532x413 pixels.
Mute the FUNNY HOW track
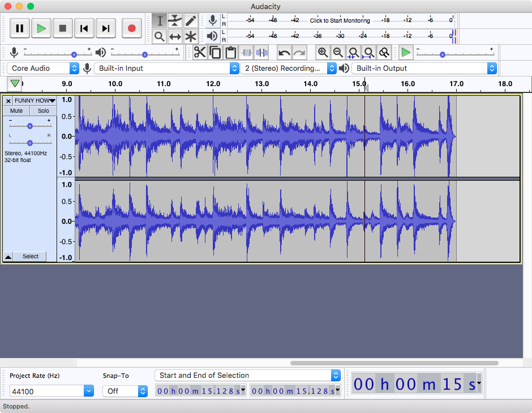(x=16, y=110)
